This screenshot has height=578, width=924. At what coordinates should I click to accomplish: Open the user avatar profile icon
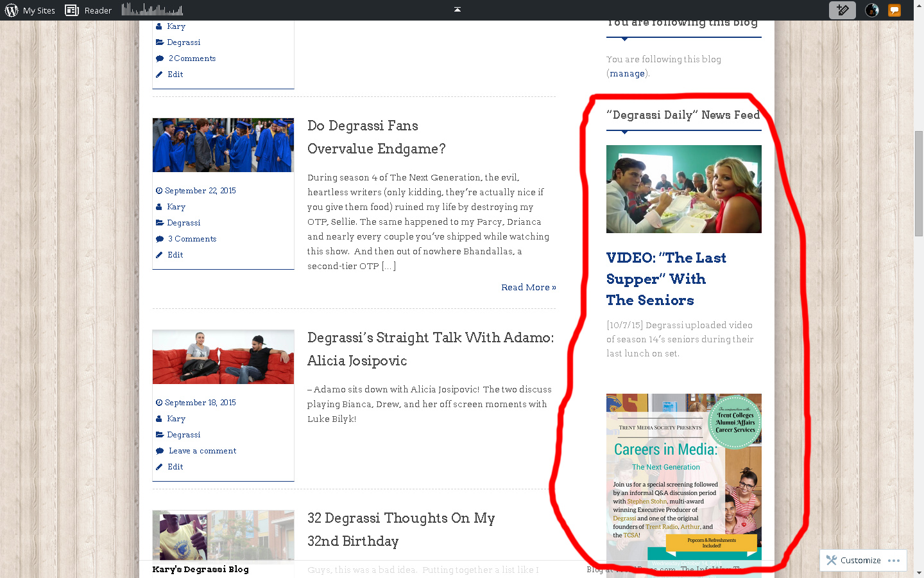pyautogui.click(x=872, y=10)
